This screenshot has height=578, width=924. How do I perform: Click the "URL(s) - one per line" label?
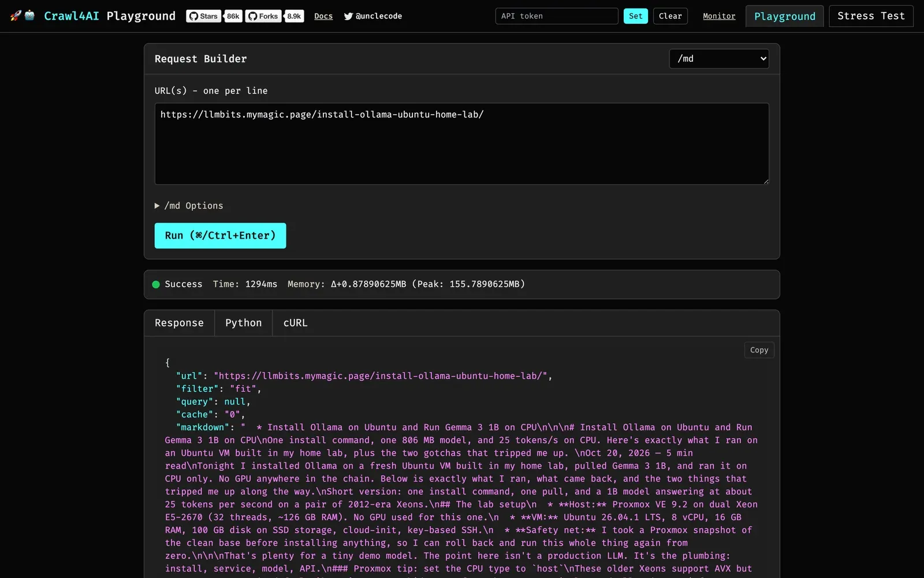pyautogui.click(x=211, y=91)
